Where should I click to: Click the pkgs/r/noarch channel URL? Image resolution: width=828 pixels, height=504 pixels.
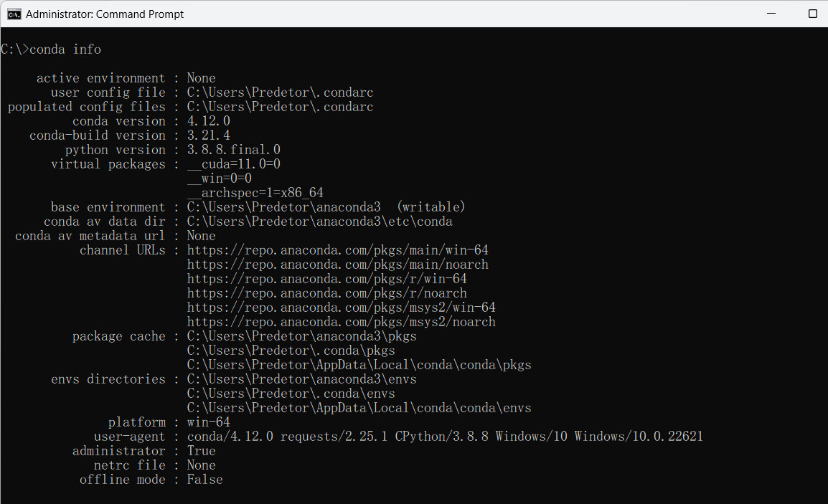click(x=327, y=293)
